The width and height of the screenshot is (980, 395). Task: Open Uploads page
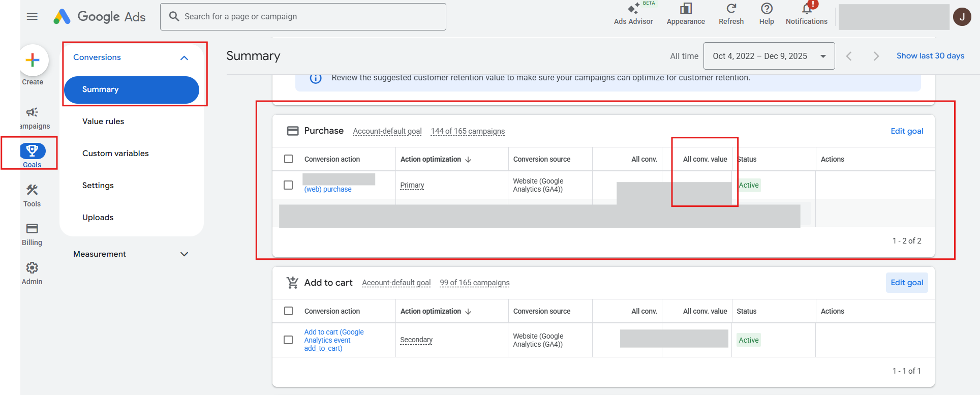pos(98,218)
